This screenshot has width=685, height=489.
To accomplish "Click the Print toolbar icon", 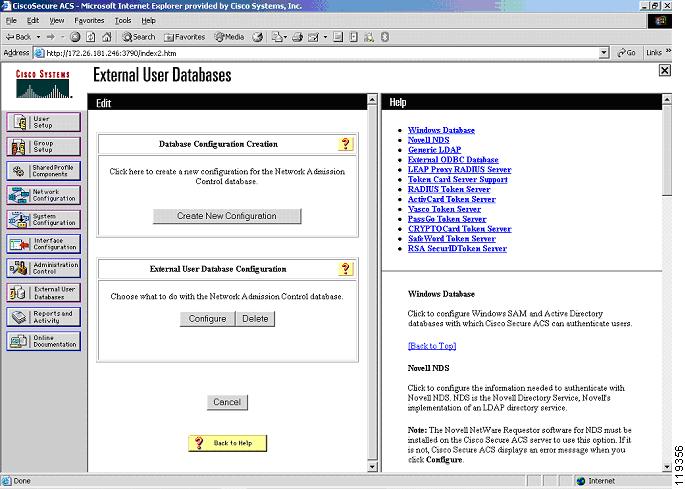I will [x=298, y=37].
